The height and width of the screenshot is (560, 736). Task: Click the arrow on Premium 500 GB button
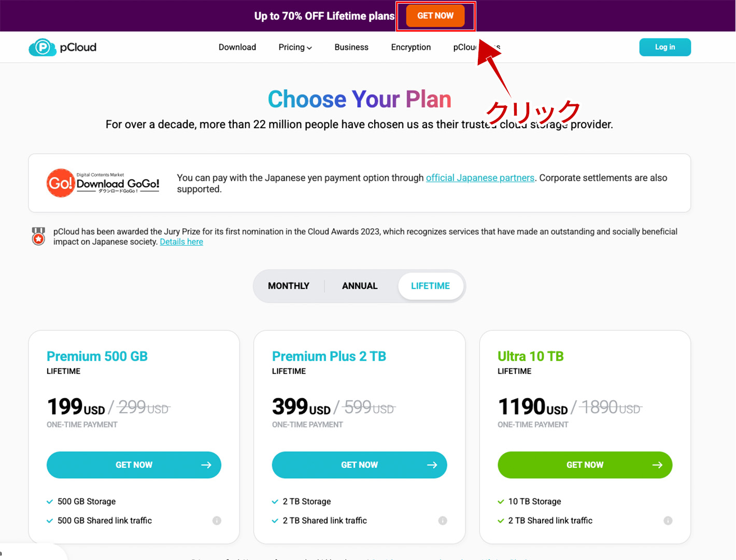(x=206, y=465)
